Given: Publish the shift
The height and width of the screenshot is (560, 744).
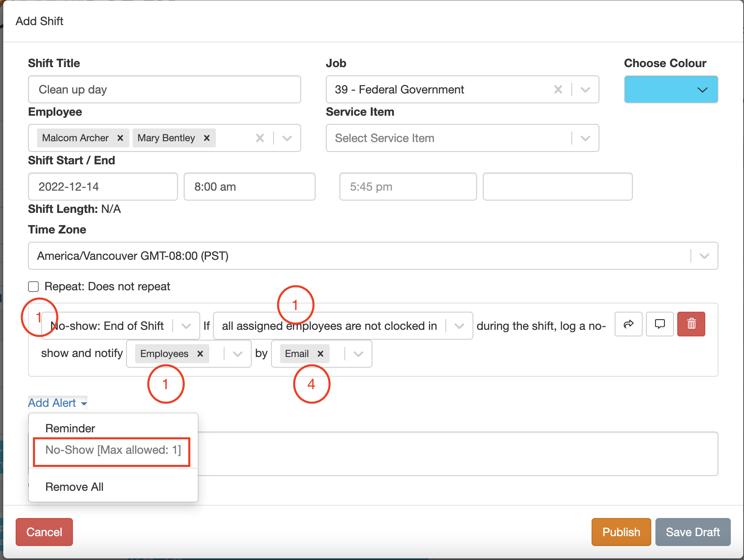Looking at the screenshot, I should click(x=621, y=532).
